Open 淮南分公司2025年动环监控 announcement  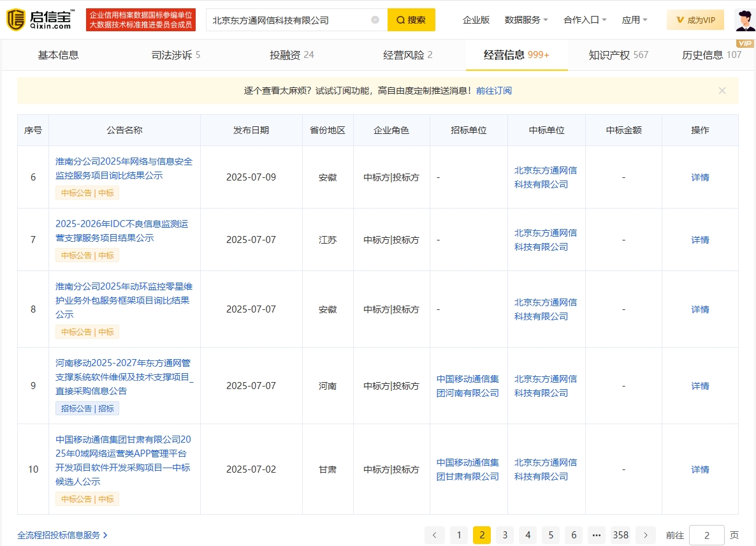point(124,300)
